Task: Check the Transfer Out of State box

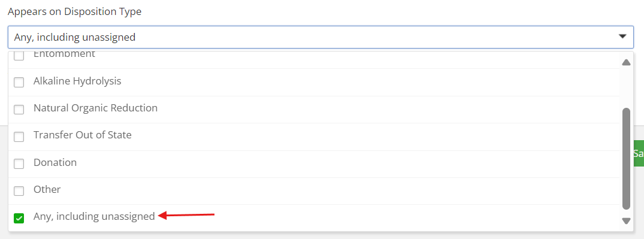Action: [19, 137]
